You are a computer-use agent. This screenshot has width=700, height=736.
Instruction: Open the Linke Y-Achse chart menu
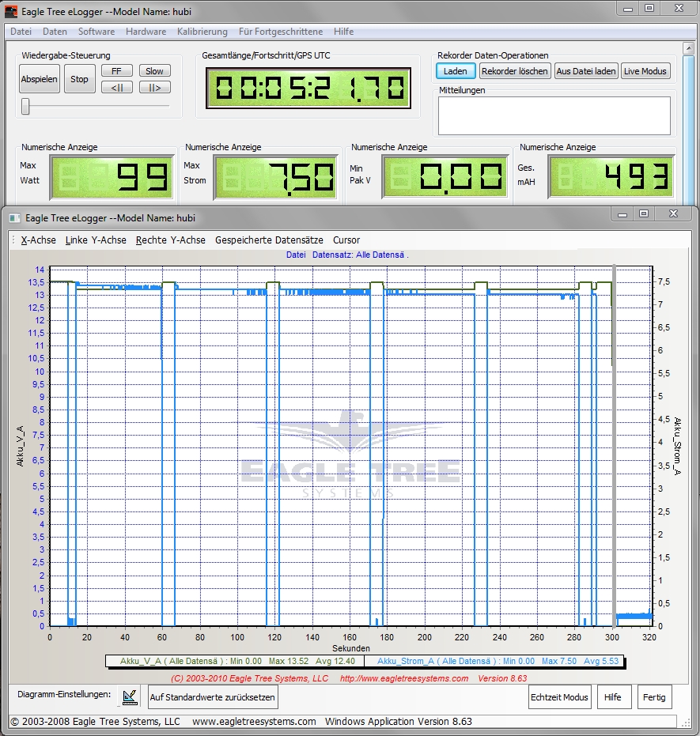[96, 240]
